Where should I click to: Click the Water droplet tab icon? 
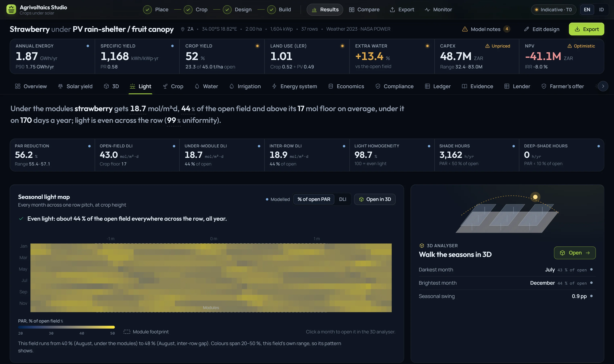(x=197, y=86)
